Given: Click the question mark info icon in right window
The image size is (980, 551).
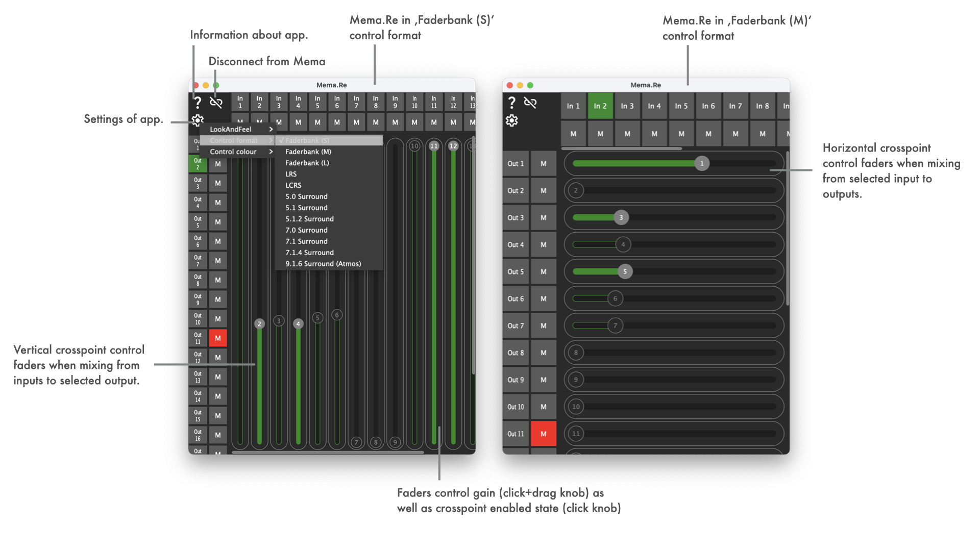Looking at the screenshot, I should tap(511, 103).
